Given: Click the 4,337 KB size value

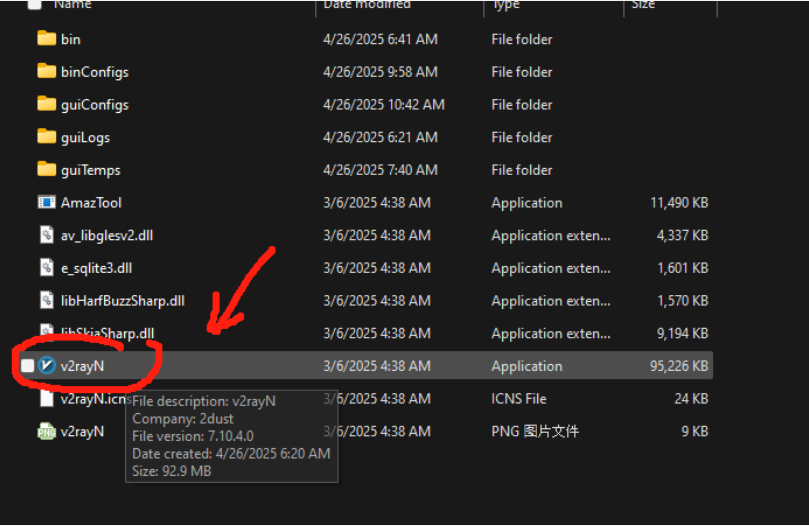Looking at the screenshot, I should [682, 235].
